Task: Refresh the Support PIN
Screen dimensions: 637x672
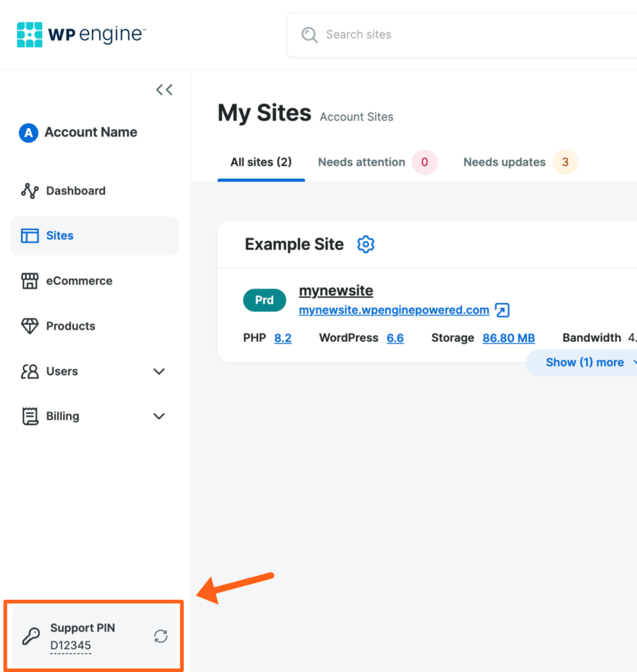Action: [x=161, y=636]
